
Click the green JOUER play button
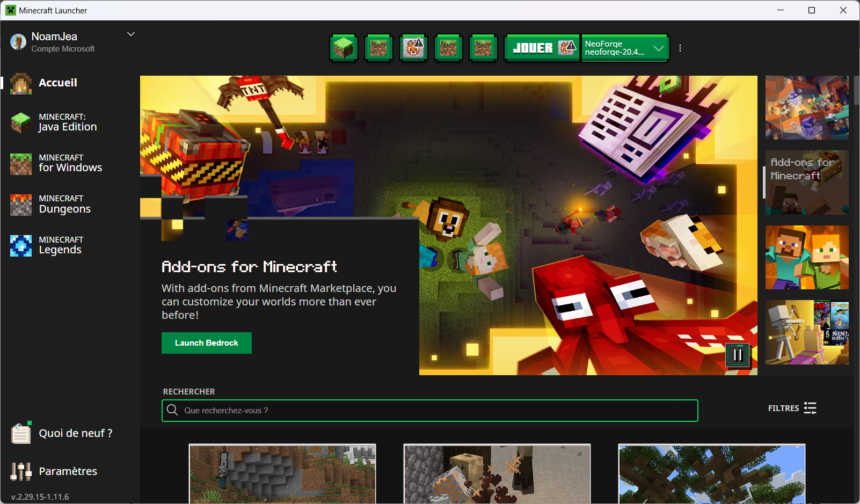(x=542, y=48)
